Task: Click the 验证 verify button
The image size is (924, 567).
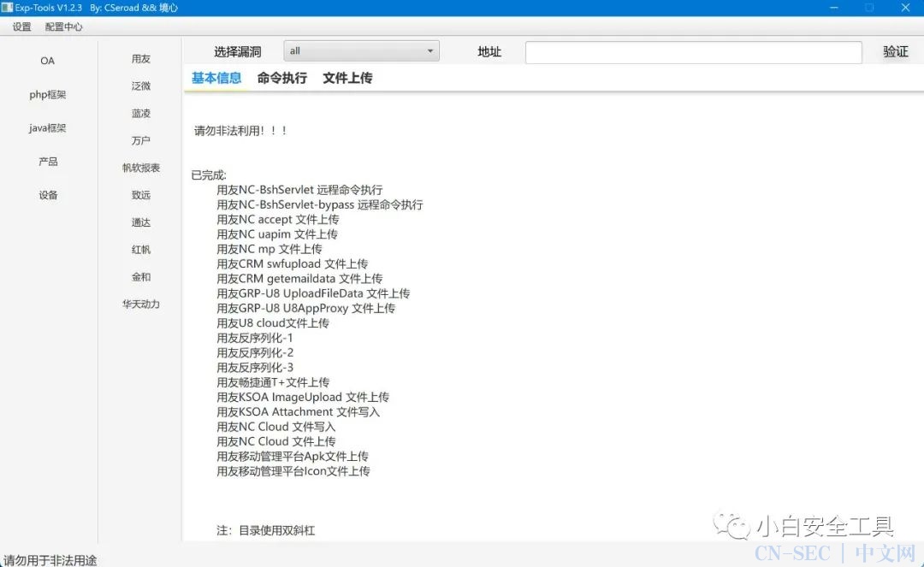Action: 896,52
